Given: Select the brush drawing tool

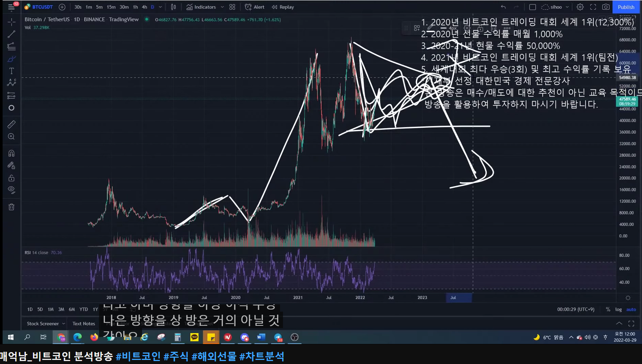Looking at the screenshot, I should coord(11,59).
